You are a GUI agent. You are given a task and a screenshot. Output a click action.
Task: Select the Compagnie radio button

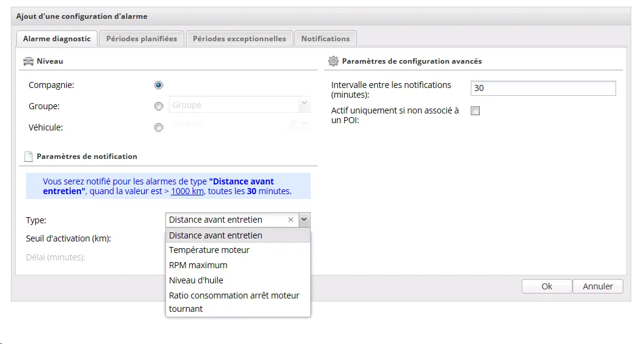[x=159, y=85]
